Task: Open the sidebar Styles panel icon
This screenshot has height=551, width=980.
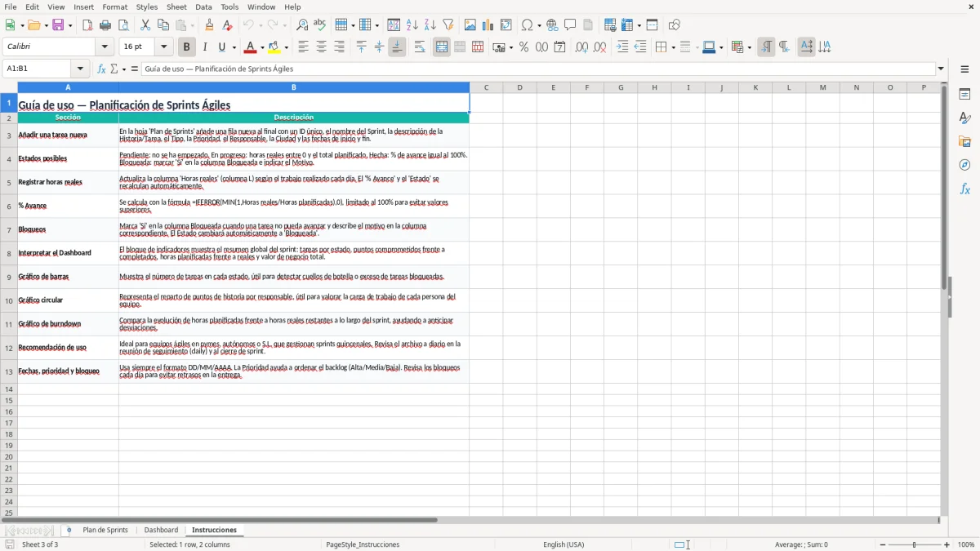Action: coord(964,118)
